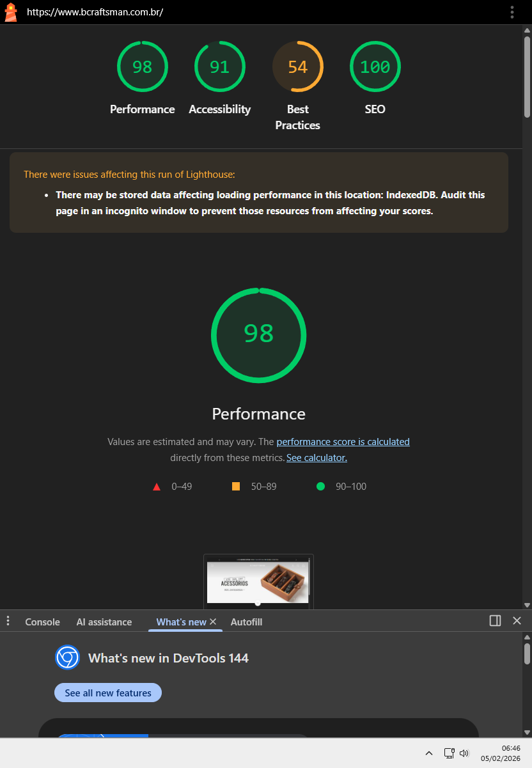Select the Best Practices 54 score gauge

[297, 66]
